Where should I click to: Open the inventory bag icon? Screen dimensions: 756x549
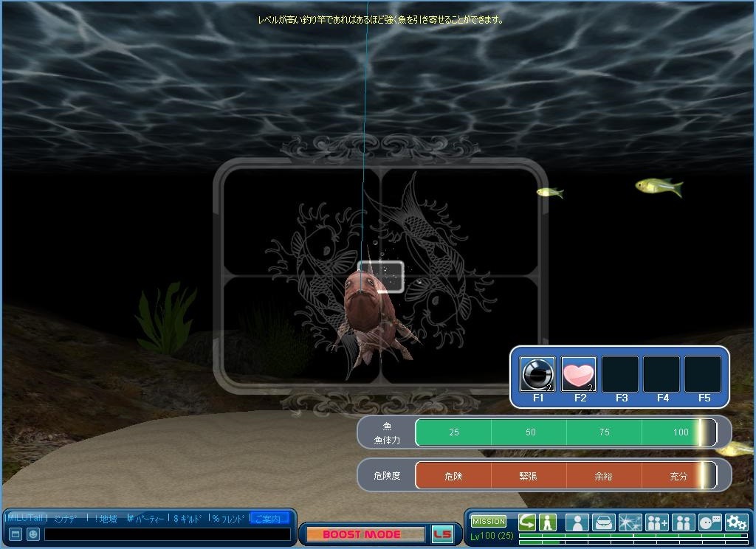pyautogui.click(x=603, y=522)
